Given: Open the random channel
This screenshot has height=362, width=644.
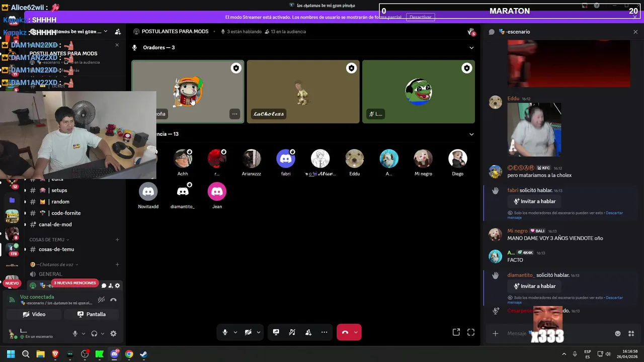Looking at the screenshot, I should point(74,202).
